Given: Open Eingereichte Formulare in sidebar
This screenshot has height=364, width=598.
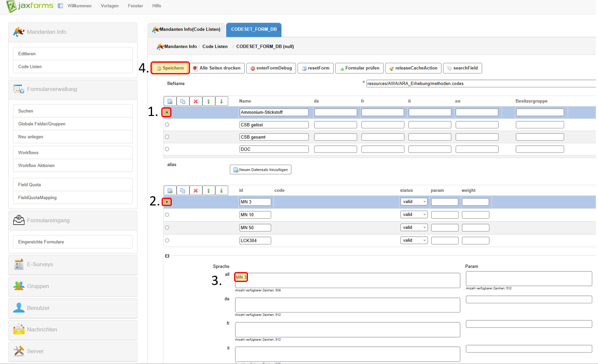Looking at the screenshot, I should click(73, 242).
